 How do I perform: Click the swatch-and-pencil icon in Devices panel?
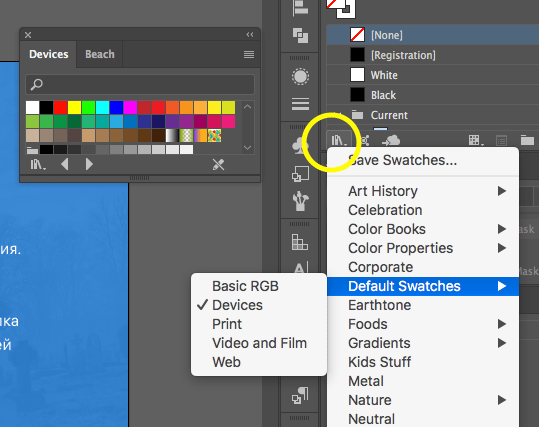pos(218,165)
